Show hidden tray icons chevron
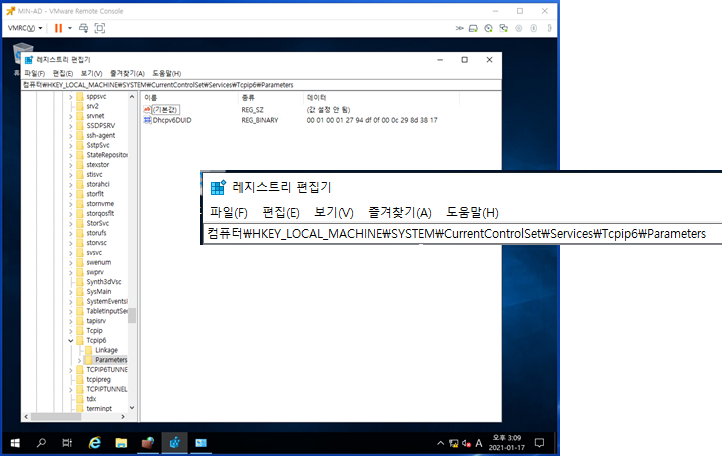 tap(441, 443)
